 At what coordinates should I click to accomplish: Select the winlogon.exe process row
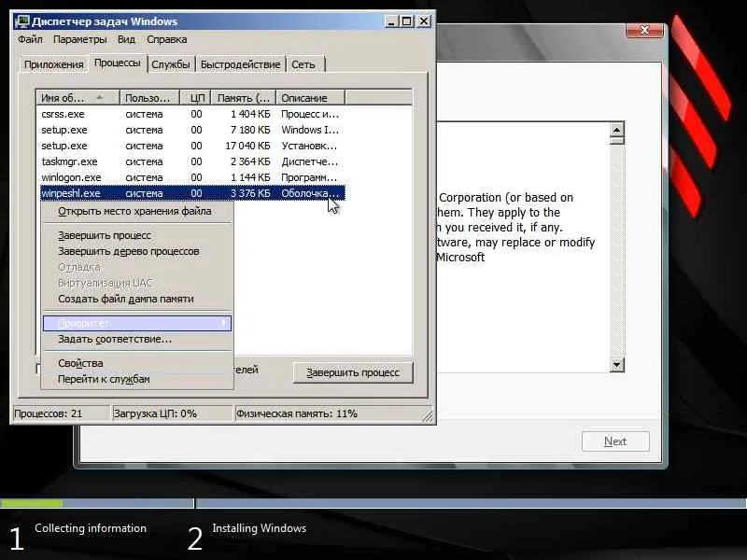[190, 177]
